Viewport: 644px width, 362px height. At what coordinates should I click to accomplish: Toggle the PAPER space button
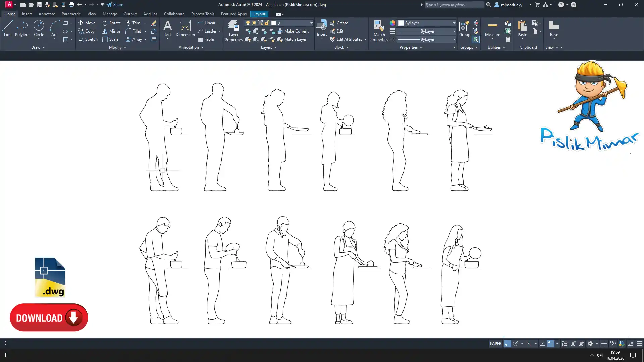coord(495,344)
